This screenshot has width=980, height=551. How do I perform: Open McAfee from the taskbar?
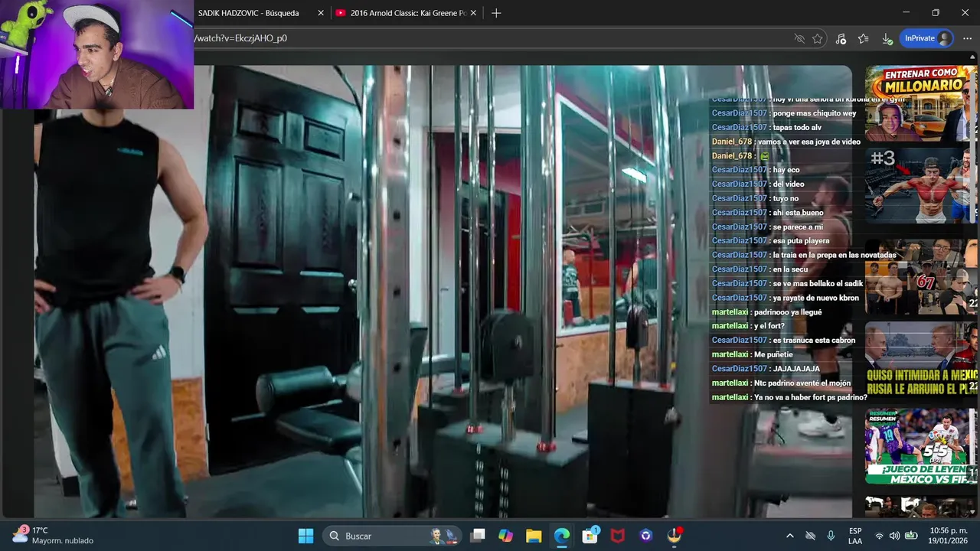click(x=618, y=536)
